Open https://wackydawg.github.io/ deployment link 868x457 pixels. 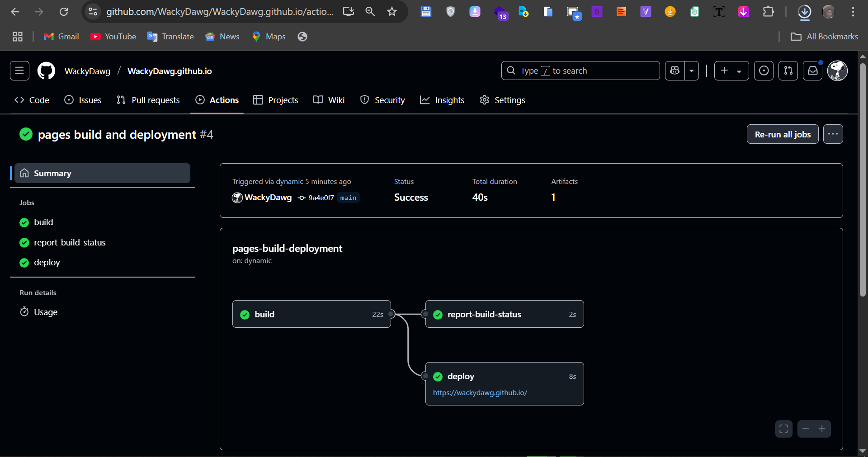(480, 392)
